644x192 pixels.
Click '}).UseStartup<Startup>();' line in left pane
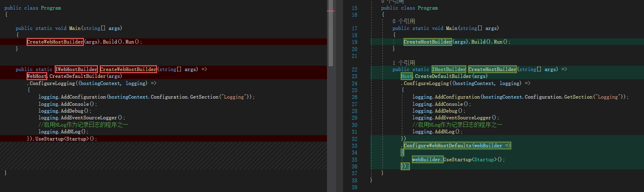[62, 139]
